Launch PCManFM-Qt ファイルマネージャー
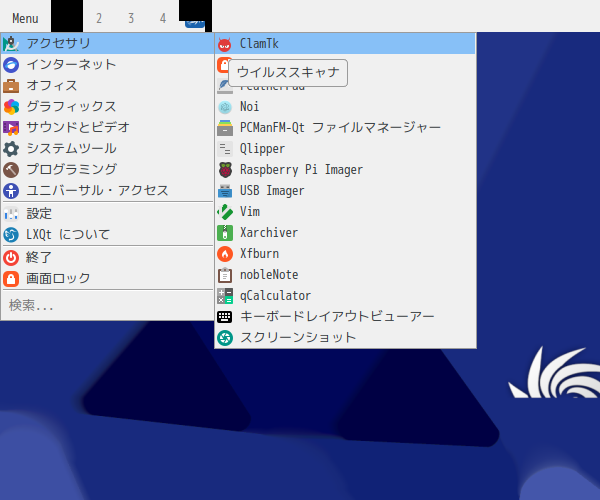This screenshot has width=600, height=500. pyautogui.click(x=346, y=128)
